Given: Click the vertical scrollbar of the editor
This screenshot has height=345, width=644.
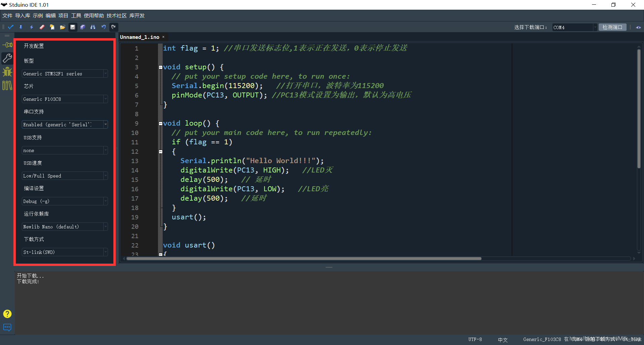Looking at the screenshot, I should coord(639,109).
